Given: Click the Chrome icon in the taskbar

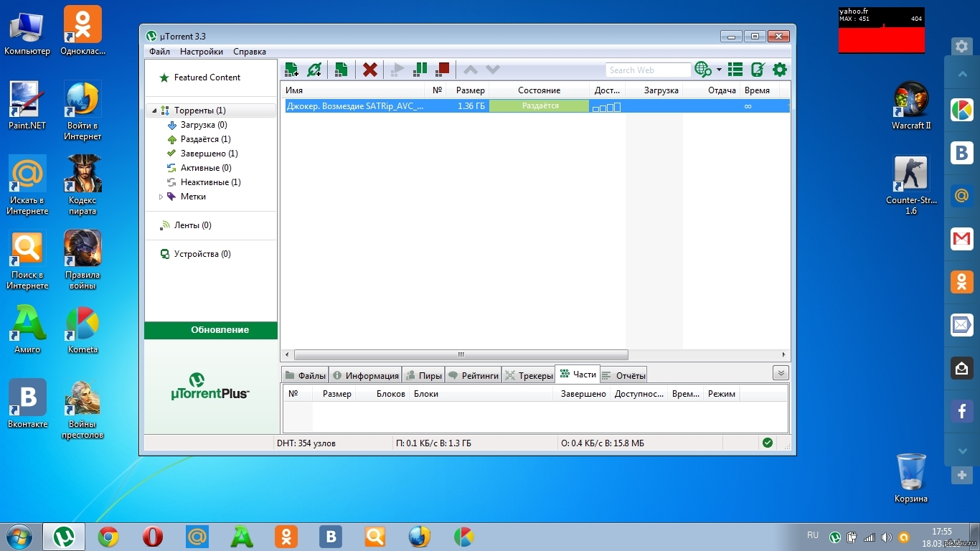Looking at the screenshot, I should pyautogui.click(x=108, y=537).
